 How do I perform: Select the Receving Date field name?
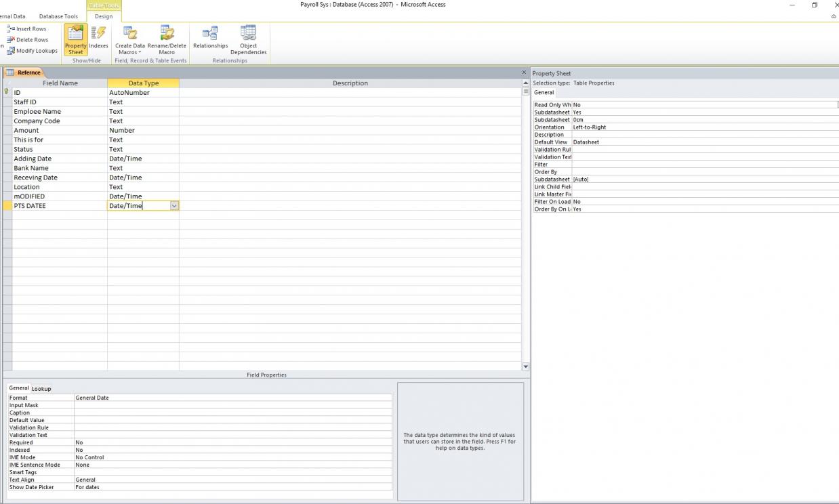(60, 177)
